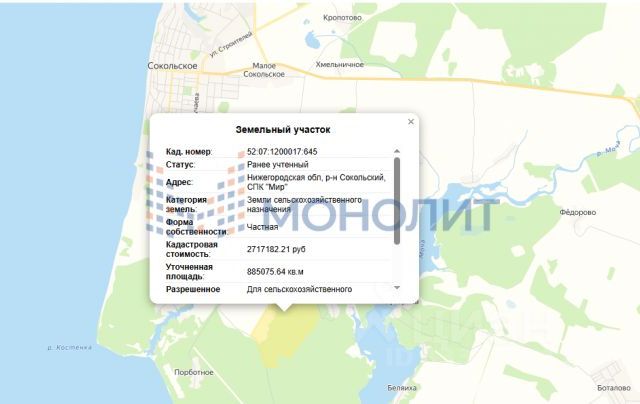Screen dimensions: 640x404
Task: Click the Земельный участок popup title
Action: click(283, 130)
